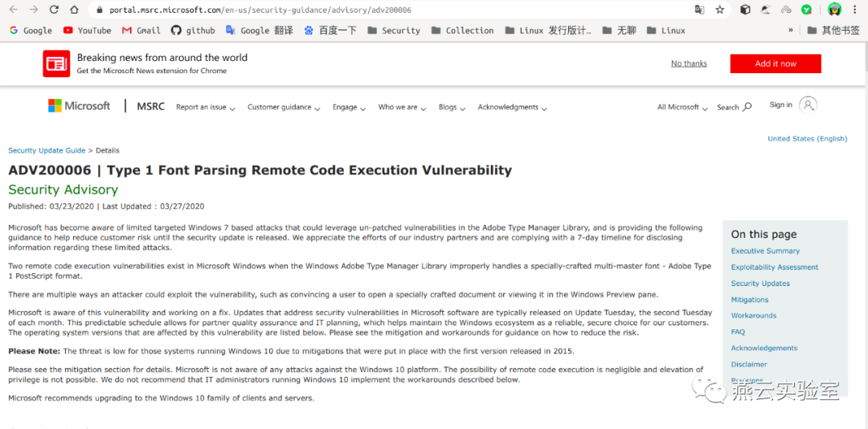Open the Linux bookmark folder
Image resolution: width=868 pixels, height=429 pixels.
tap(666, 31)
